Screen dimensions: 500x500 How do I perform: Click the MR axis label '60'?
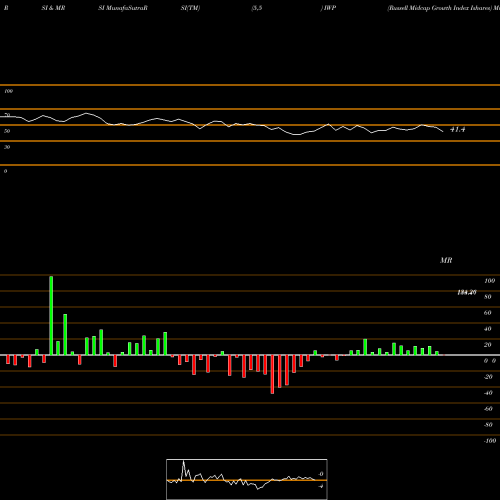coord(488,313)
